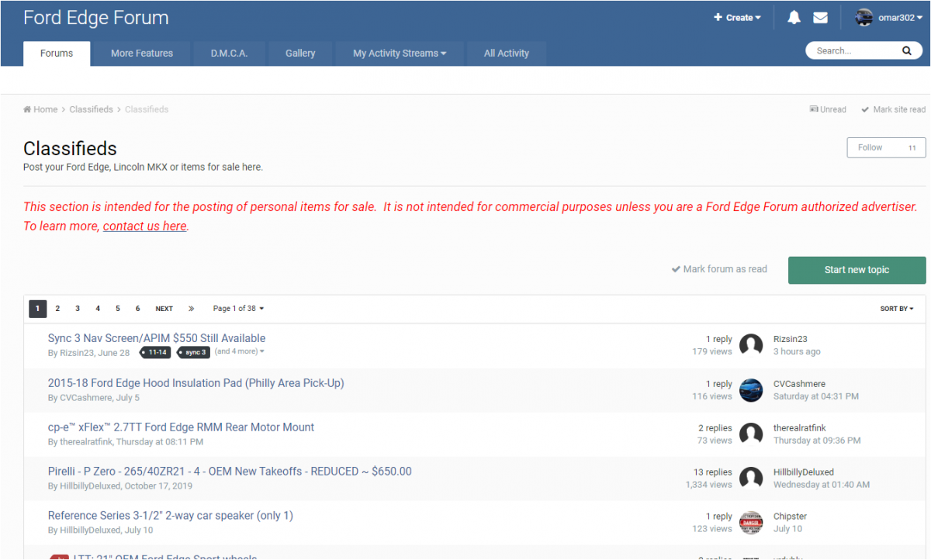This screenshot has width=931, height=560.
Task: Click the omar302 user avatar
Action: (x=864, y=18)
